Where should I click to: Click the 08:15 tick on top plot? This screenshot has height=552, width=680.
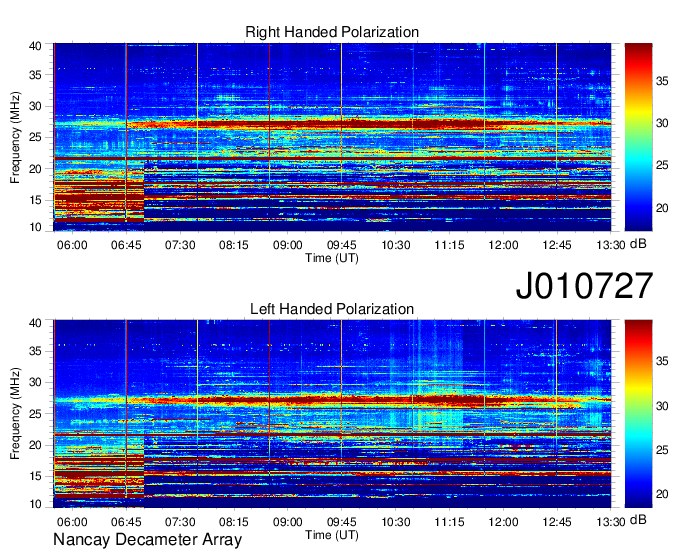pos(234,245)
